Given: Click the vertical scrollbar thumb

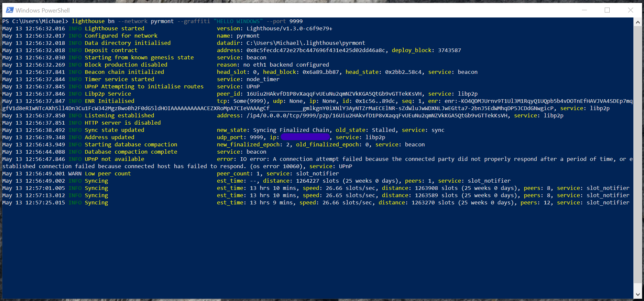Looking at the screenshot, I should click(637, 155).
